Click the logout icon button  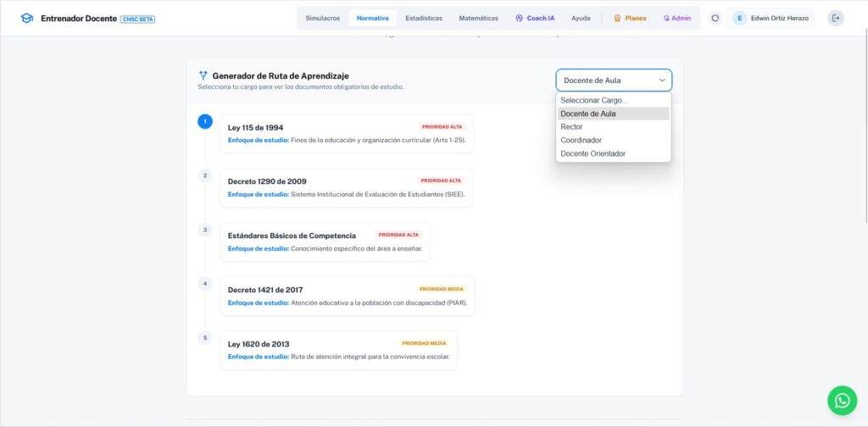836,18
